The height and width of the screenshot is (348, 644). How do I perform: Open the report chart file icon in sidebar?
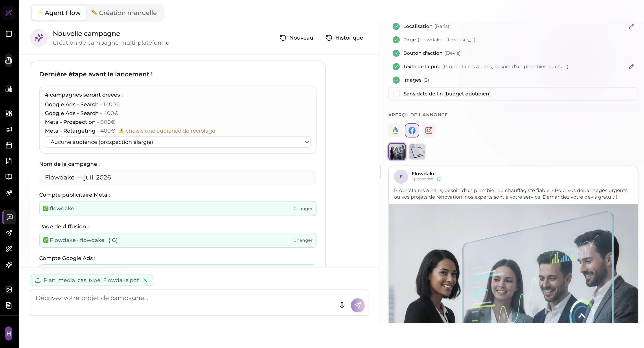(9, 161)
